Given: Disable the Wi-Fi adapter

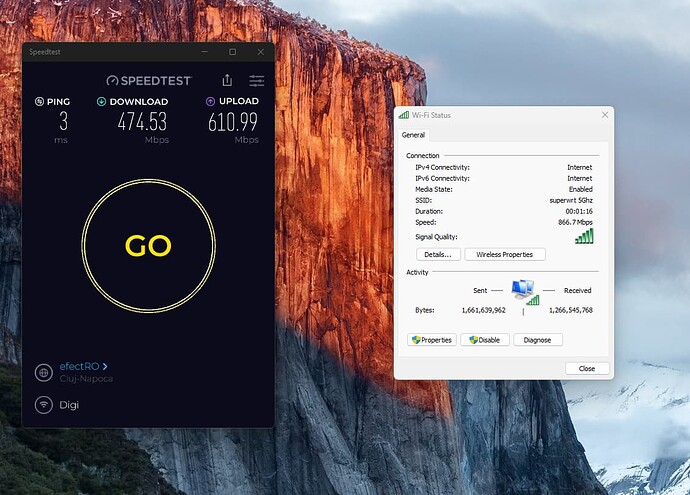Looking at the screenshot, I should 485,340.
